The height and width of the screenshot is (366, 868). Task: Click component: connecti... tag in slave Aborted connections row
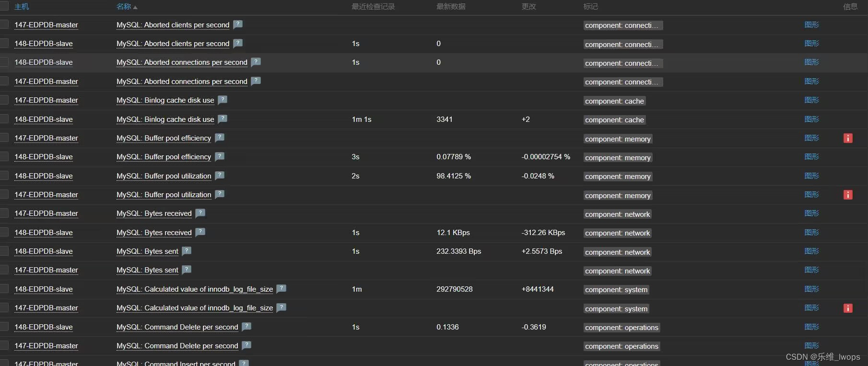tap(623, 63)
